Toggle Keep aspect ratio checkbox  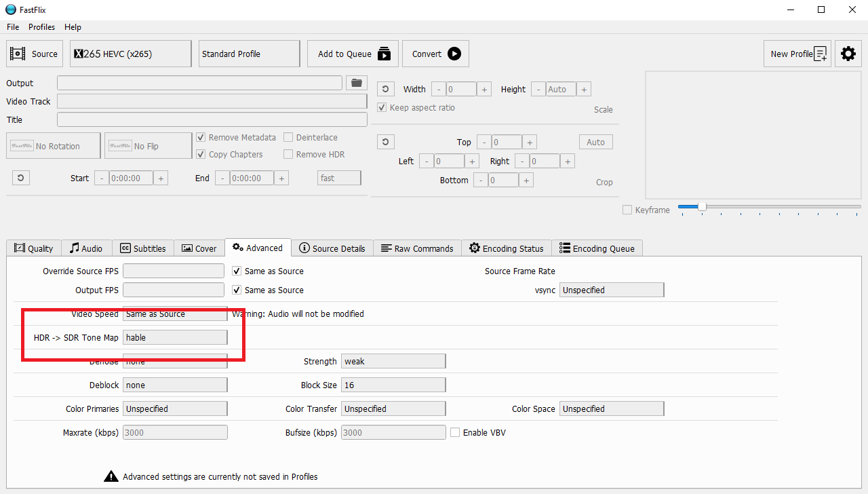click(x=382, y=107)
